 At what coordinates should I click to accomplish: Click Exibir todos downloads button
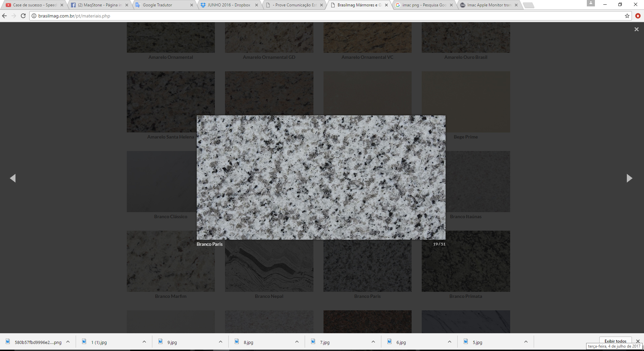615,341
